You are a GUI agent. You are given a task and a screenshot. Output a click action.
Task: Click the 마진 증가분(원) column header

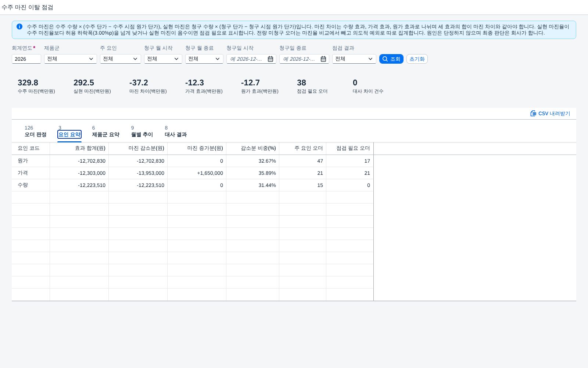(197, 148)
